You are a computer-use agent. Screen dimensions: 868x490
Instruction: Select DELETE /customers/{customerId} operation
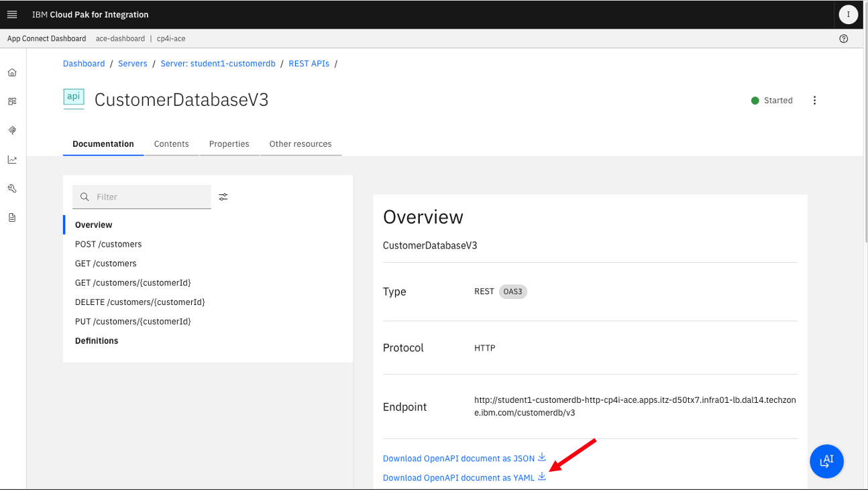click(x=140, y=302)
